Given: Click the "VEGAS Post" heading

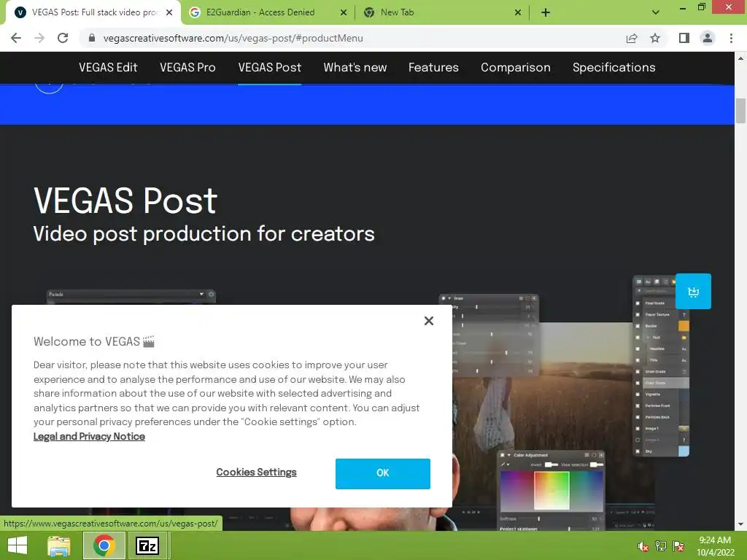Looking at the screenshot, I should pyautogui.click(x=125, y=201).
